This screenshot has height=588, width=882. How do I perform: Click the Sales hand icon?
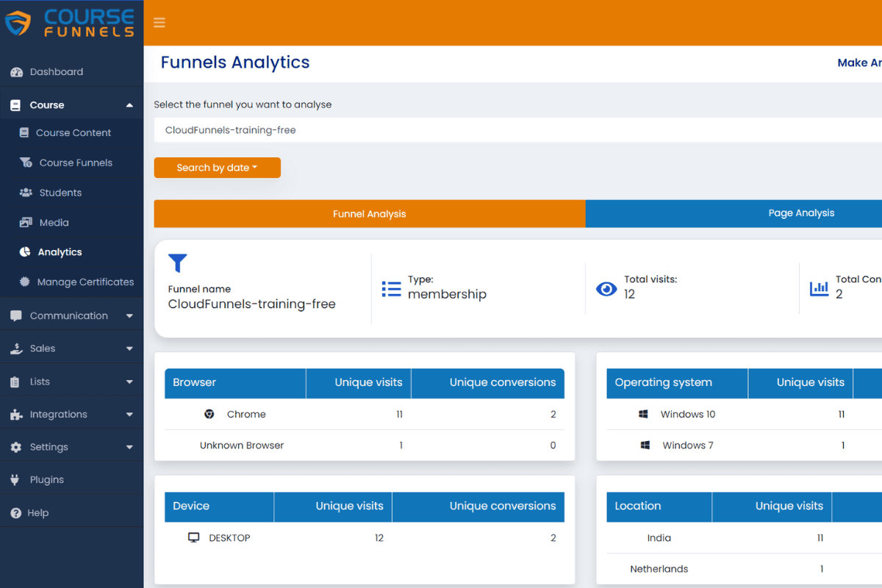pyautogui.click(x=16, y=348)
